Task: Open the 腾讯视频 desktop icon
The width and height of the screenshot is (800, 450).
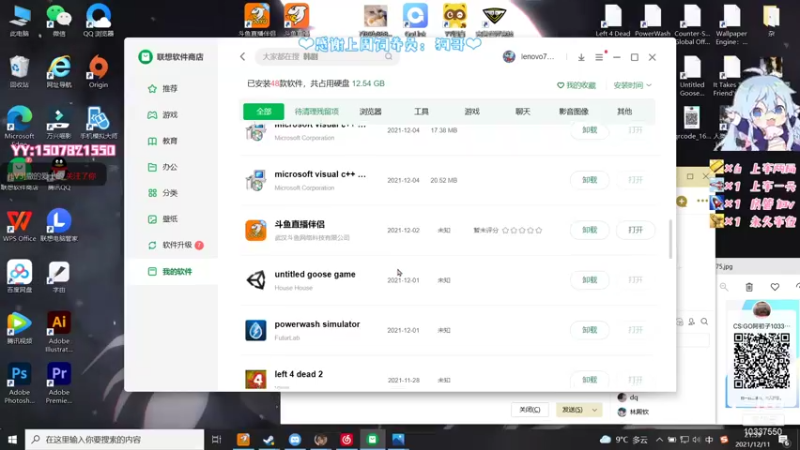Action: (19, 327)
